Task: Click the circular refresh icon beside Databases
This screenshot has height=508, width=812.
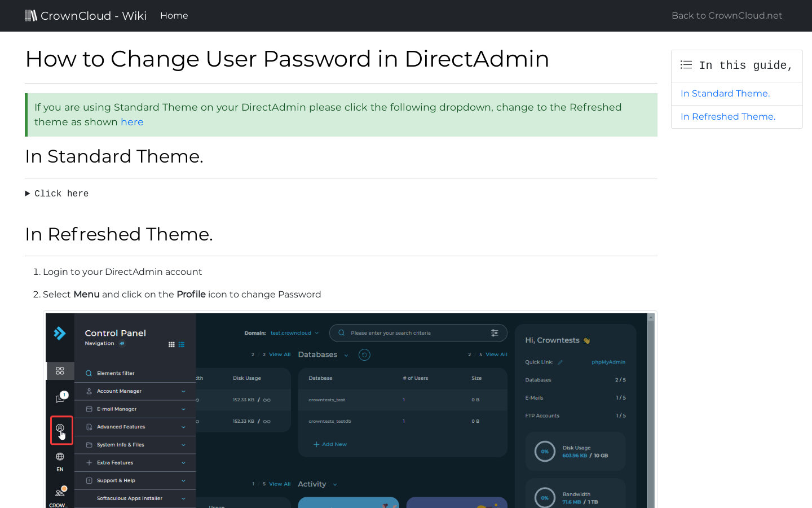Action: [x=364, y=355]
